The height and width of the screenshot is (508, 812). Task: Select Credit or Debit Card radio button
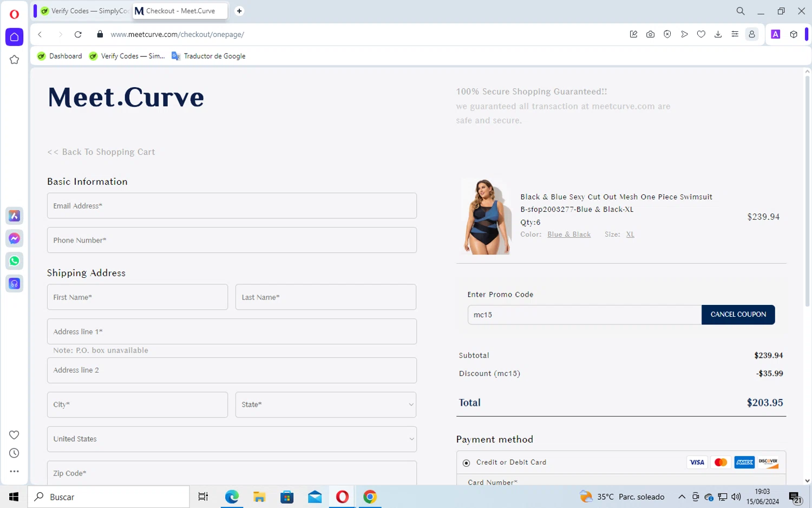(x=466, y=463)
